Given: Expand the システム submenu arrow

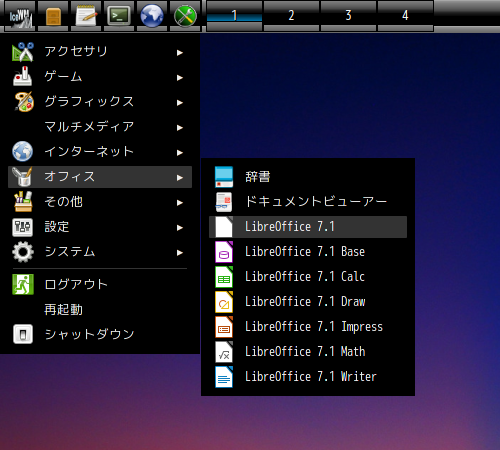Looking at the screenshot, I should coord(180,253).
